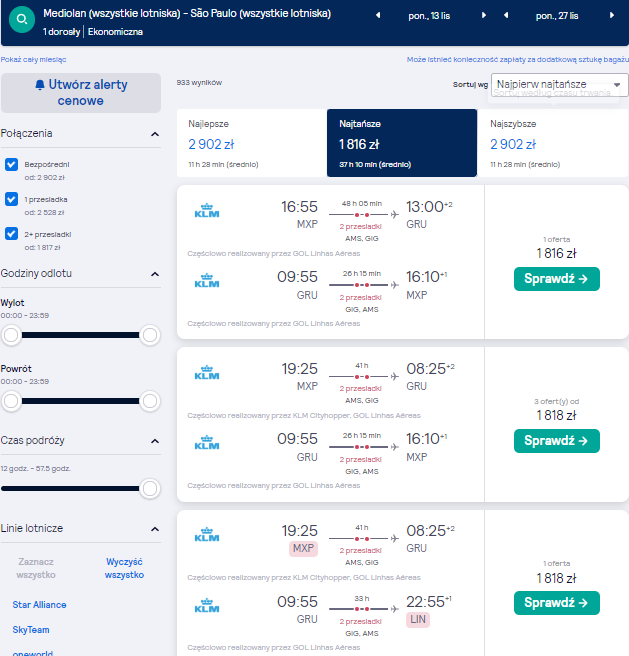Open the search magnifier icon

click(22, 19)
